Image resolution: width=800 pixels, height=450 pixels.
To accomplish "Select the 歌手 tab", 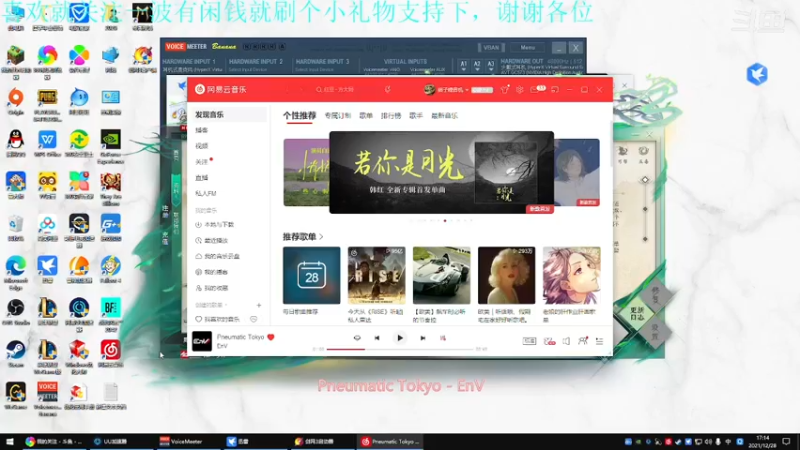I will [x=416, y=116].
